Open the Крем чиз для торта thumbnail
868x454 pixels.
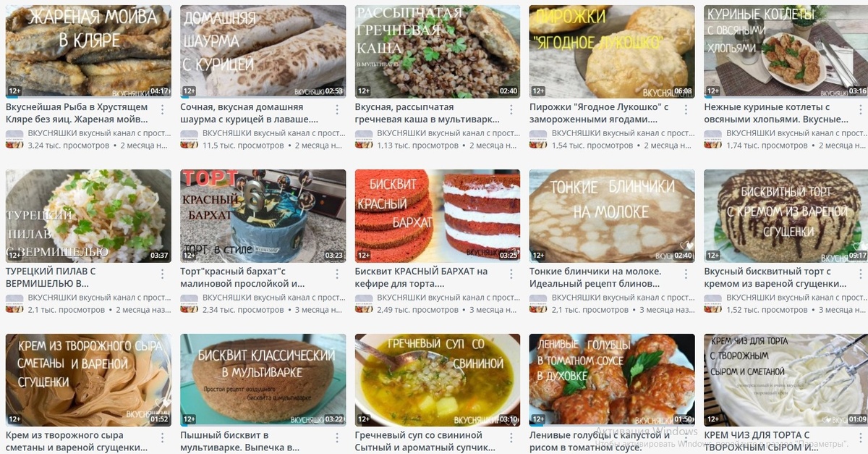point(786,379)
